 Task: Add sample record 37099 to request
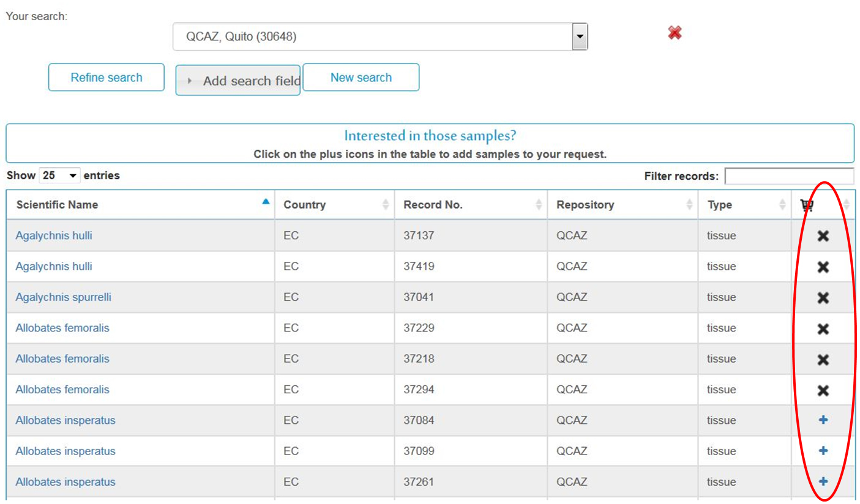(x=823, y=451)
